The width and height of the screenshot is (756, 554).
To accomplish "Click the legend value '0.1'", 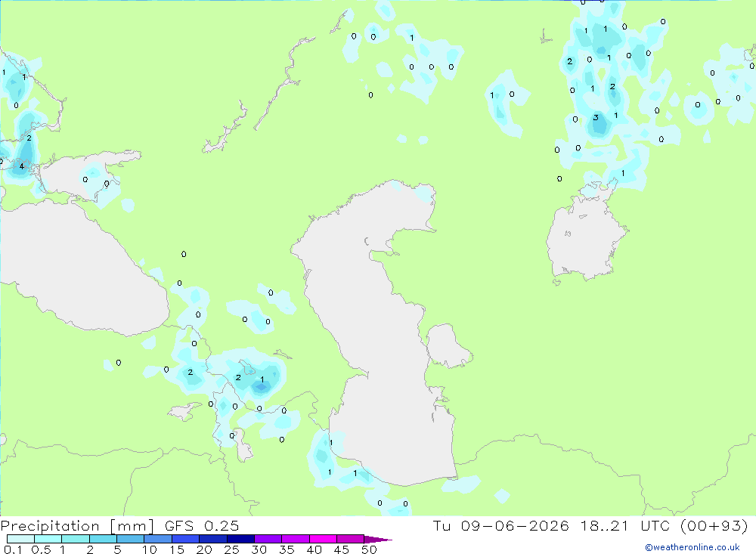I will [13, 549].
